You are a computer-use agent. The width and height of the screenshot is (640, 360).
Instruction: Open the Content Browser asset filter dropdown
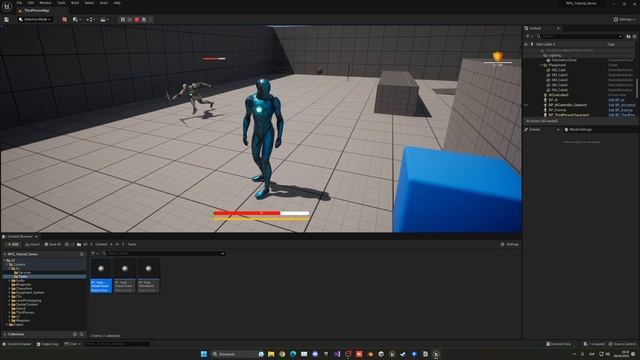[95, 253]
